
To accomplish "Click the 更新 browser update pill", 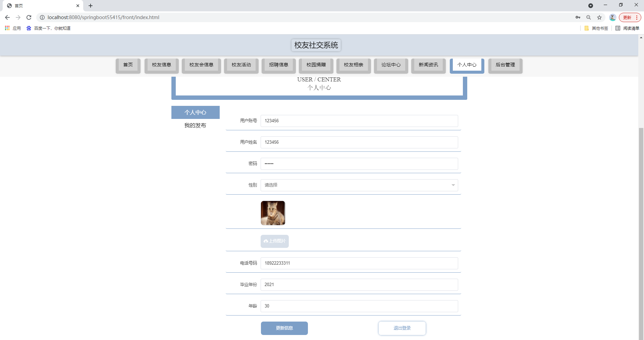I will [x=628, y=17].
